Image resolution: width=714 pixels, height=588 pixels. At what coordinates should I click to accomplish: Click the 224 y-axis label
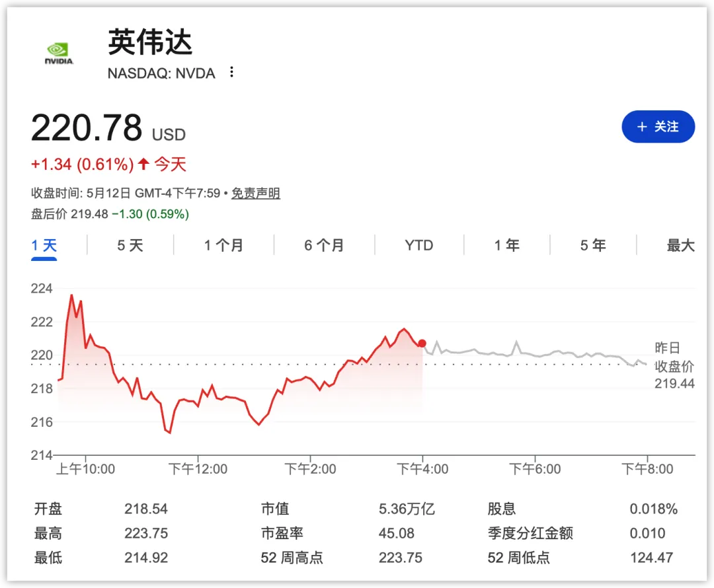(42, 289)
